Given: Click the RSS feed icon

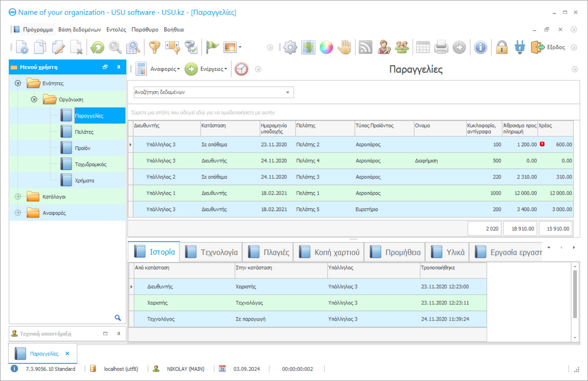Looking at the screenshot, I should click(x=365, y=47).
